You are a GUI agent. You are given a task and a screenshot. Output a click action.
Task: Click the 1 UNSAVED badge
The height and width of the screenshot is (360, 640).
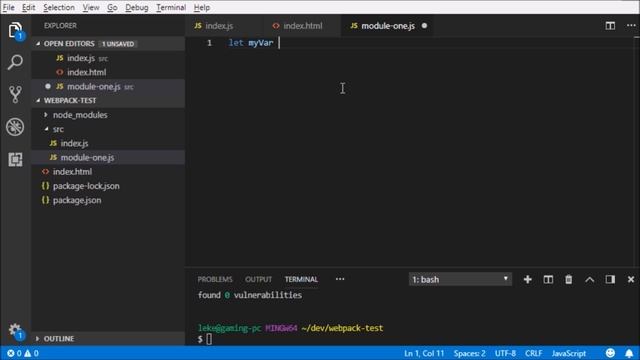pos(118,44)
